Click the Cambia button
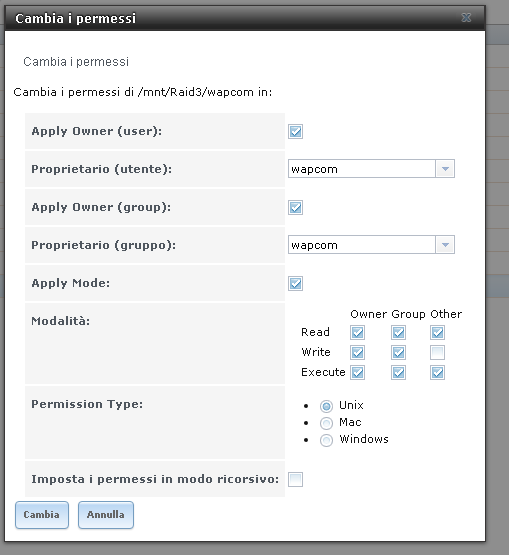Image resolution: width=509 pixels, height=555 pixels. 42,515
